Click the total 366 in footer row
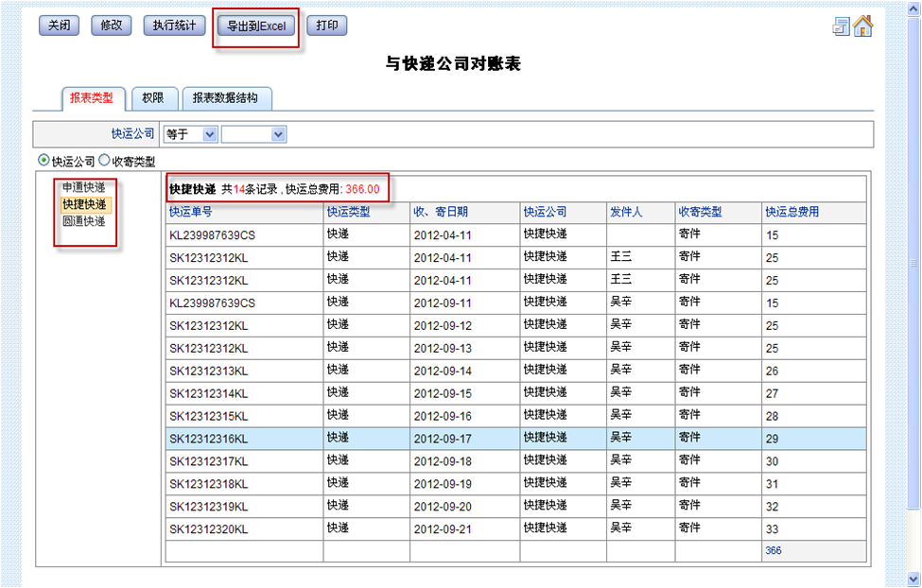 point(774,551)
